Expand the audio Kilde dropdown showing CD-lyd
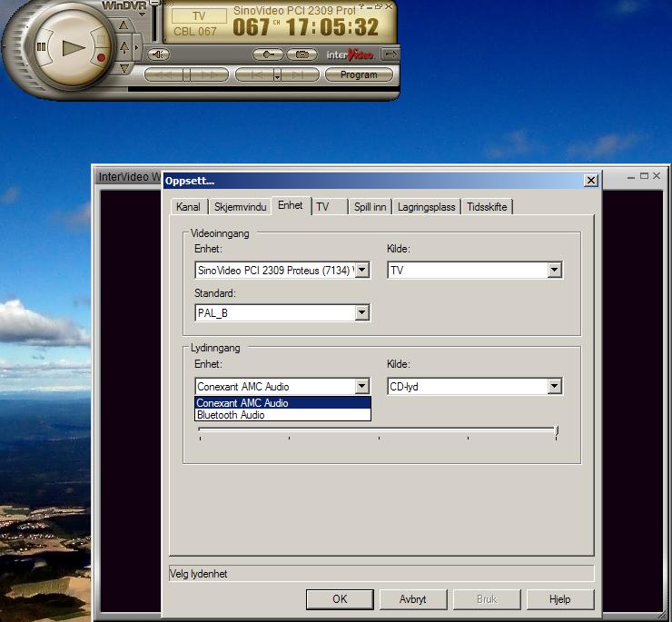Image resolution: width=672 pixels, height=622 pixels. pos(554,387)
